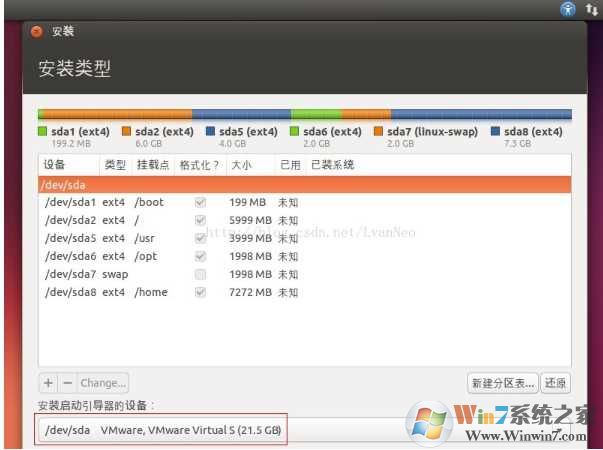603x450 pixels.
Task: Click the 格式化? column header
Action: (200, 165)
